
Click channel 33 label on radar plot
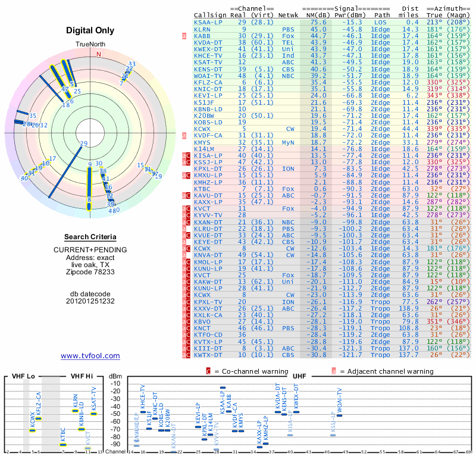click(131, 64)
